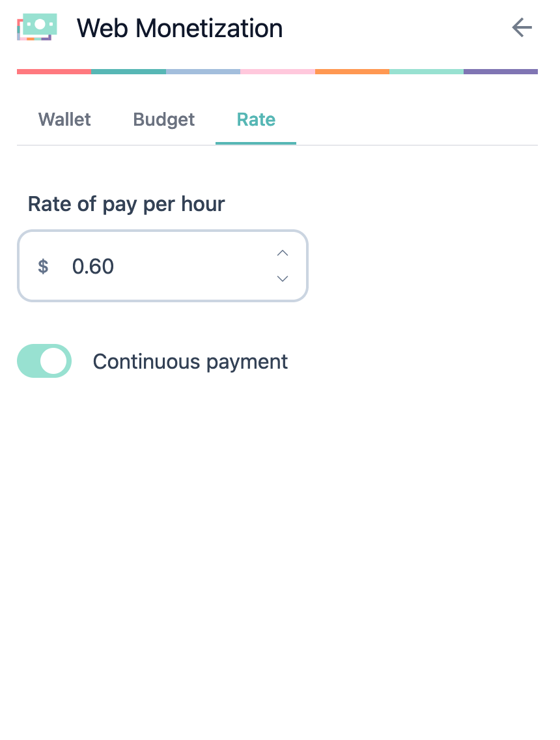Click the colorful extension icon next to the title
Screen dimensions: 560x740
point(37,27)
